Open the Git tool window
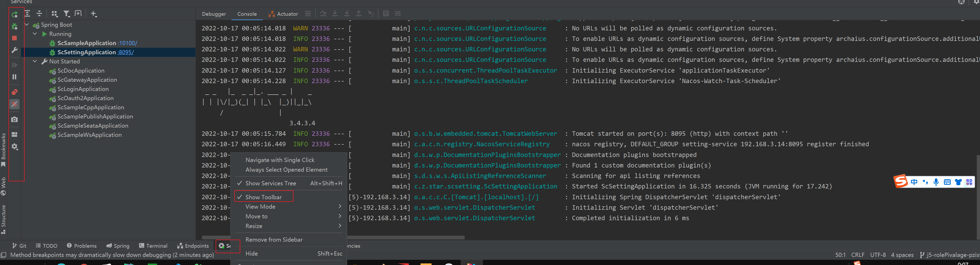This screenshot has width=980, height=265. click(x=19, y=246)
